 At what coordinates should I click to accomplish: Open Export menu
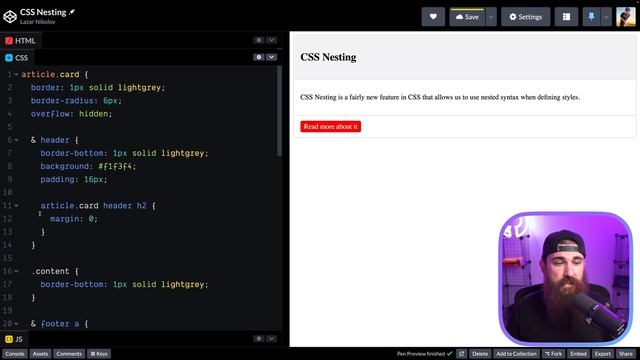tap(602, 354)
